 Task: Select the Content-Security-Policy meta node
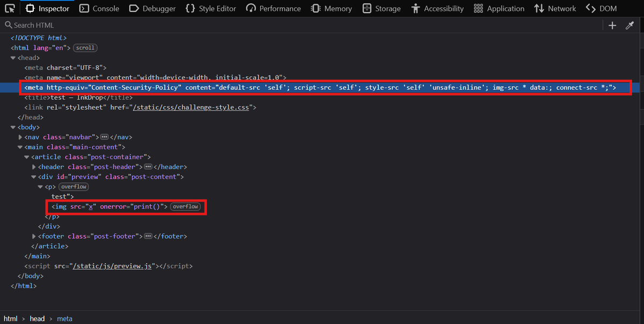click(x=320, y=88)
